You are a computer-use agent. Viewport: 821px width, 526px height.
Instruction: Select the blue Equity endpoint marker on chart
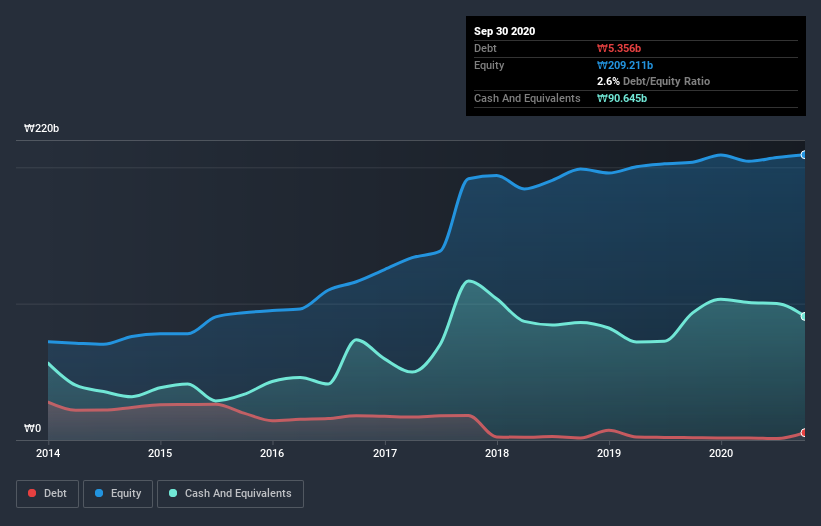(804, 155)
